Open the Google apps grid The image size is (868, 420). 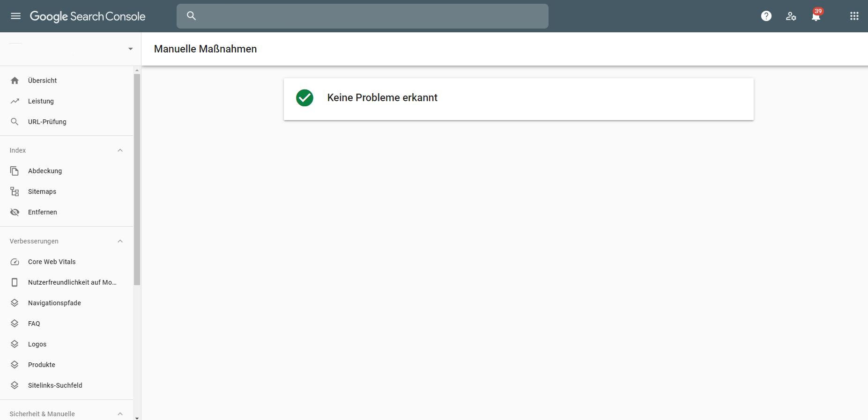click(x=854, y=16)
